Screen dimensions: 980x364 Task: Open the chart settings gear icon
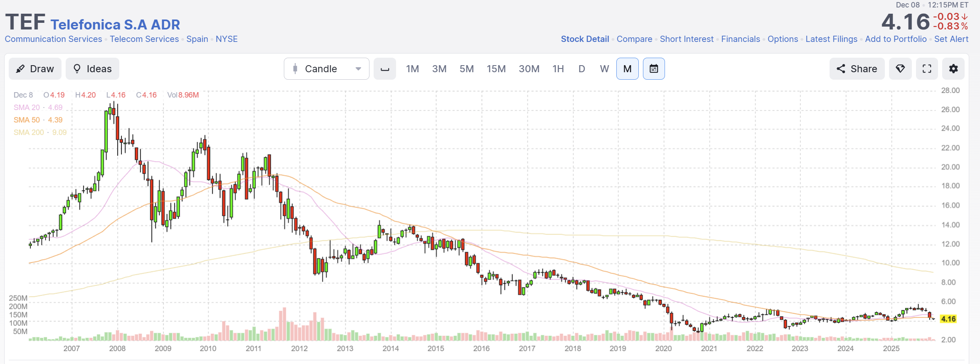tap(953, 69)
